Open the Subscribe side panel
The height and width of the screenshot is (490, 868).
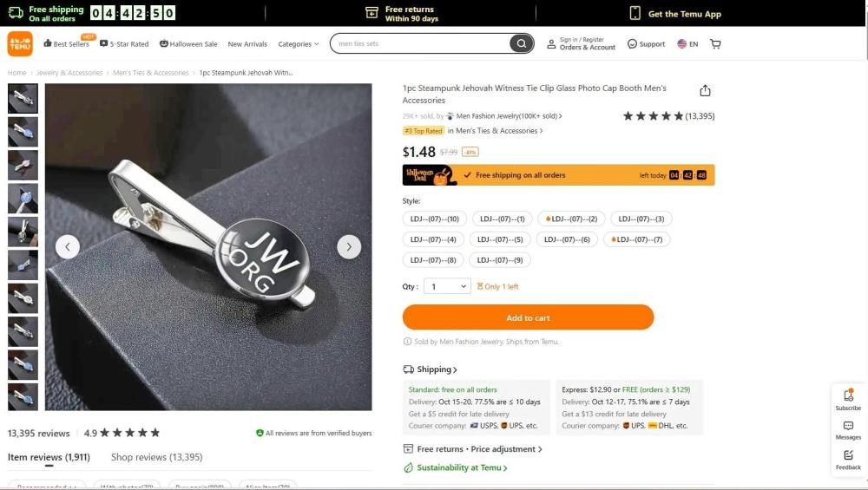(x=848, y=399)
